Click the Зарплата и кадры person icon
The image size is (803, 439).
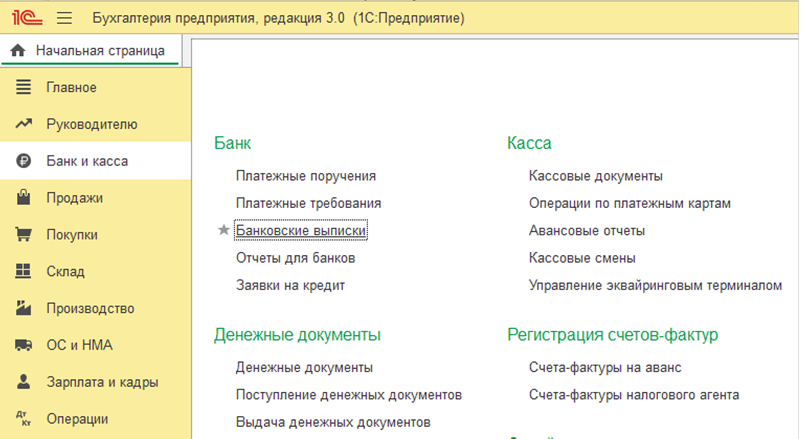point(24,382)
